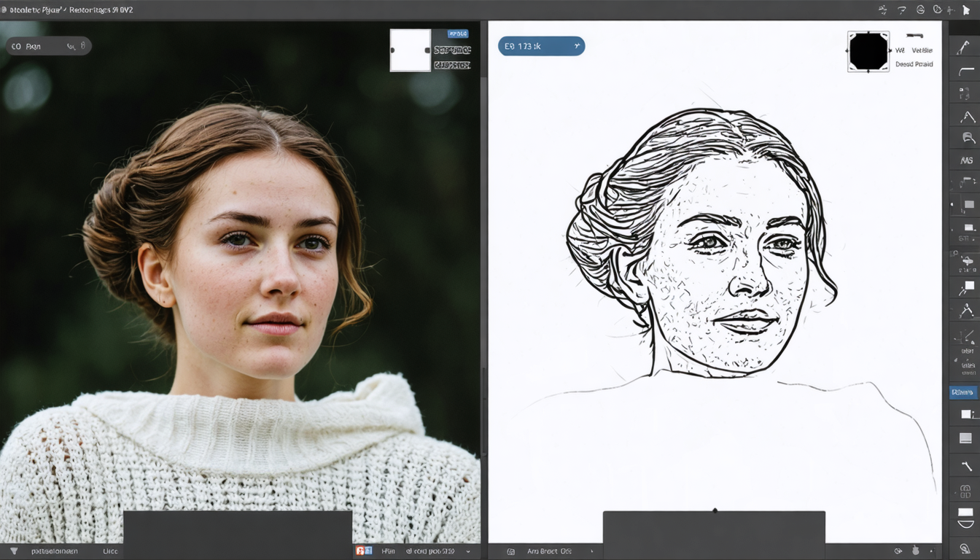Viewport: 980px width, 560px height.
Task: Expand the arrow on the blue E8 173k pill
Action: coord(576,45)
